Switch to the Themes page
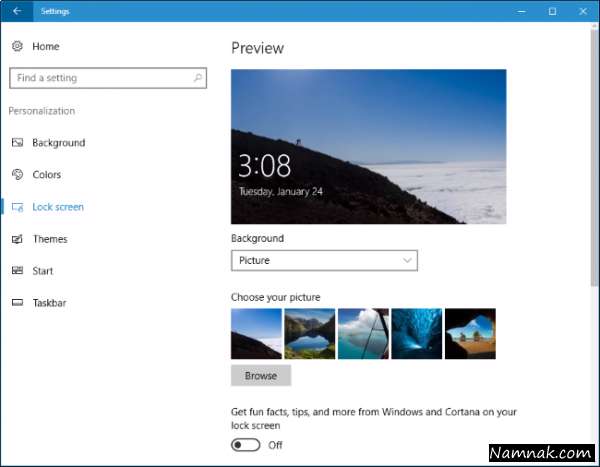This screenshot has width=600, height=467. click(x=50, y=239)
